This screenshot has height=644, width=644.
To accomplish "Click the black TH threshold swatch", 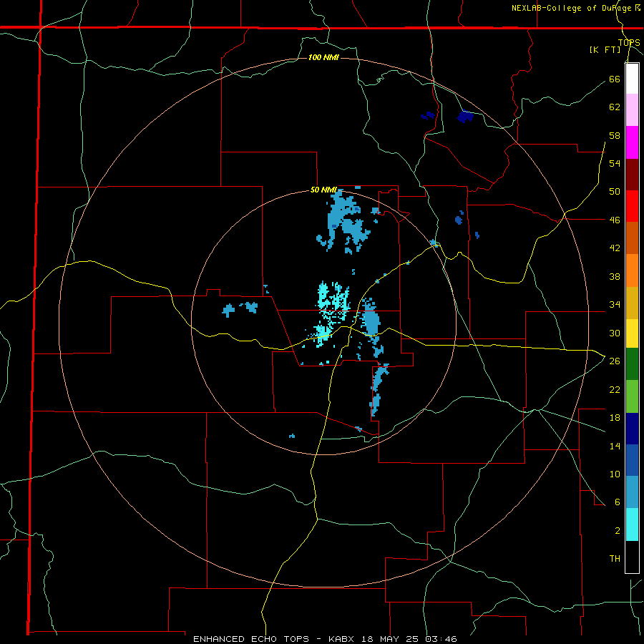I will tap(632, 557).
